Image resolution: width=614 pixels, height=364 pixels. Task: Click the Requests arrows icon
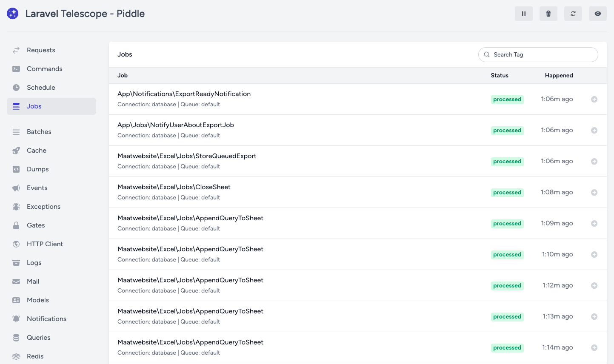point(16,50)
